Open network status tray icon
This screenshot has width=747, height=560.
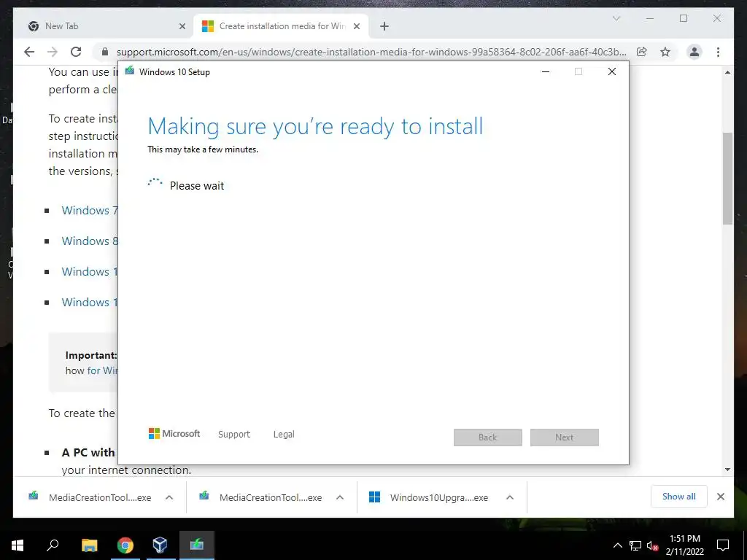coord(635,545)
